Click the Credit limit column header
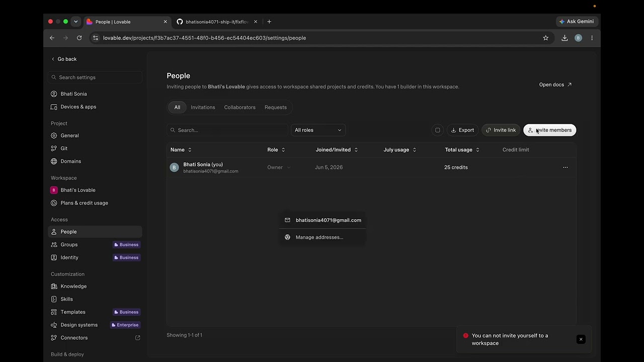Image resolution: width=644 pixels, height=362 pixels. coord(516,150)
